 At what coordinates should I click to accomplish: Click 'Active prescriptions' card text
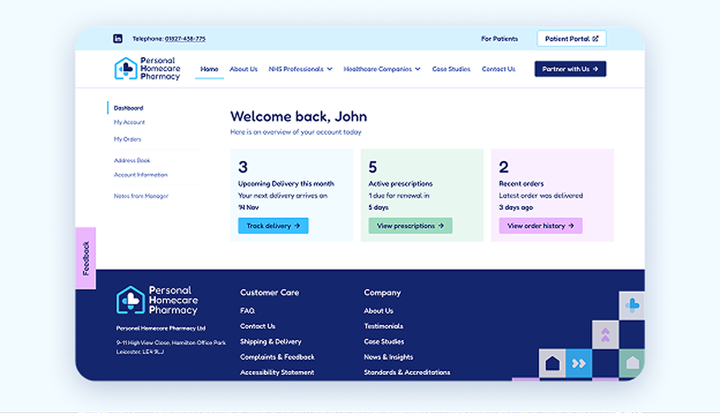tap(400, 183)
